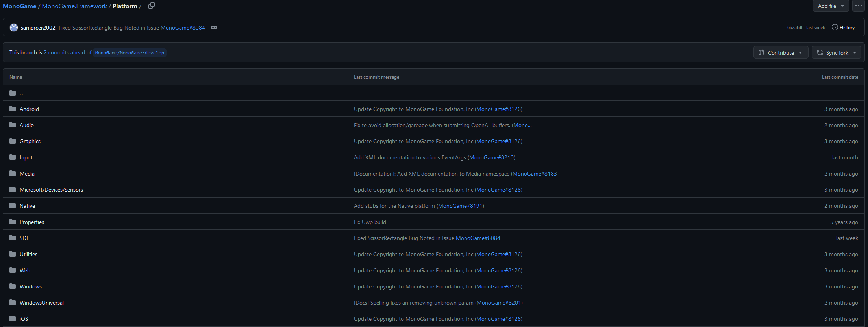Open the Graphics folder

point(30,141)
